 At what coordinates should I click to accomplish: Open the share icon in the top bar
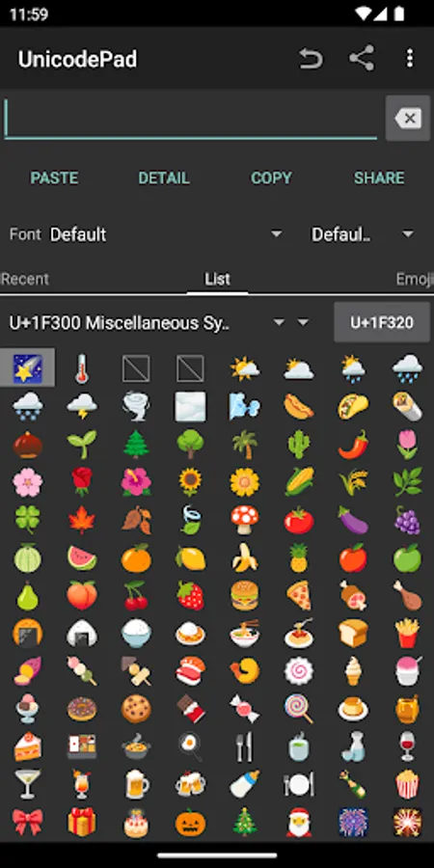click(362, 58)
